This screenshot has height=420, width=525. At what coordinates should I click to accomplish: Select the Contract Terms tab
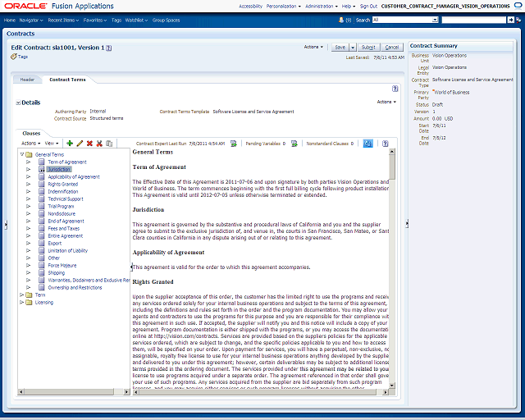coord(67,80)
